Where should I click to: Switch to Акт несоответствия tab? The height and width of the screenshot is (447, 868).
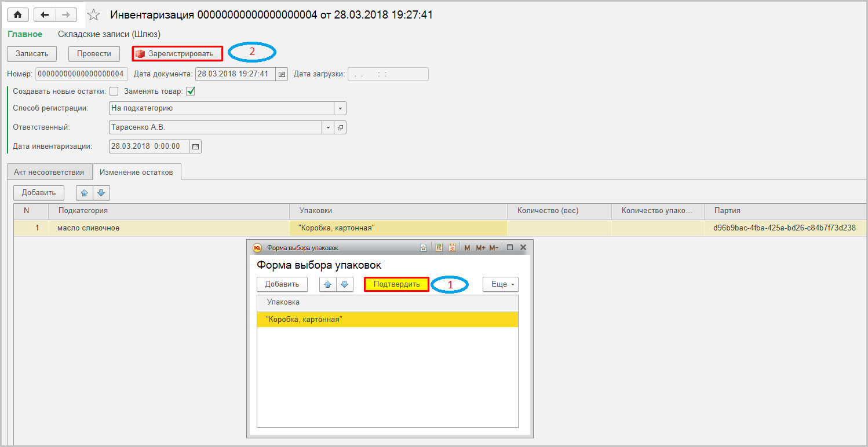click(x=49, y=172)
